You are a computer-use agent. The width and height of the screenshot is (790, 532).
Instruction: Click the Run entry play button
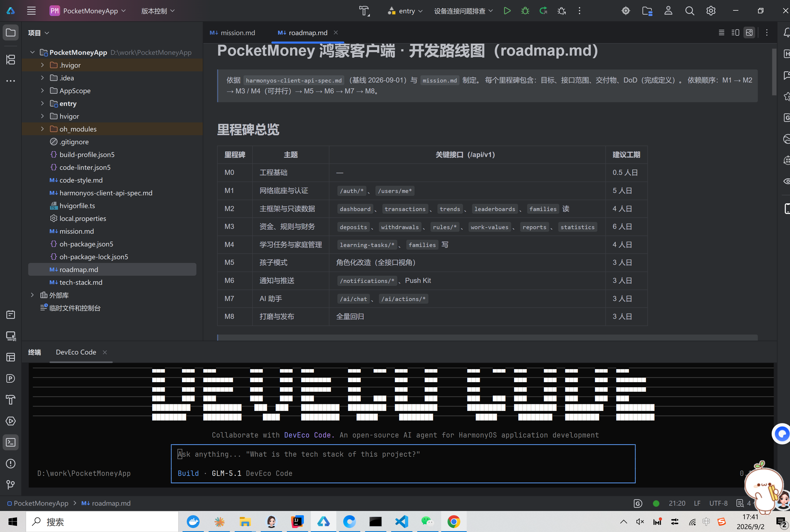point(507,11)
